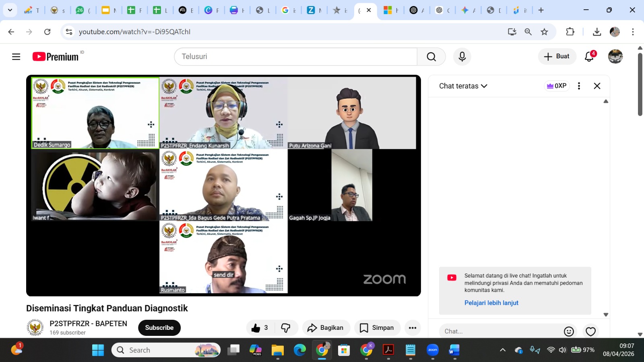Open more video actions ellipsis menu
The width and height of the screenshot is (644, 362).
click(x=412, y=328)
